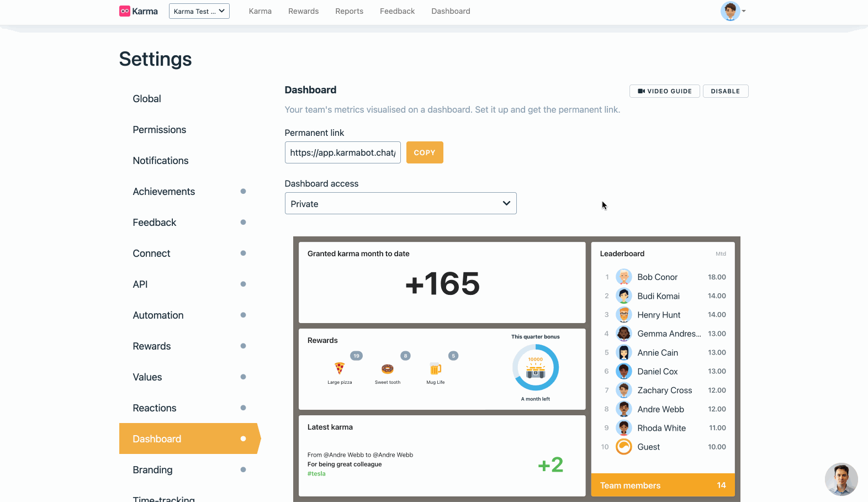The height and width of the screenshot is (502, 868).
Task: Toggle the Reactions status dot
Action: (243, 408)
